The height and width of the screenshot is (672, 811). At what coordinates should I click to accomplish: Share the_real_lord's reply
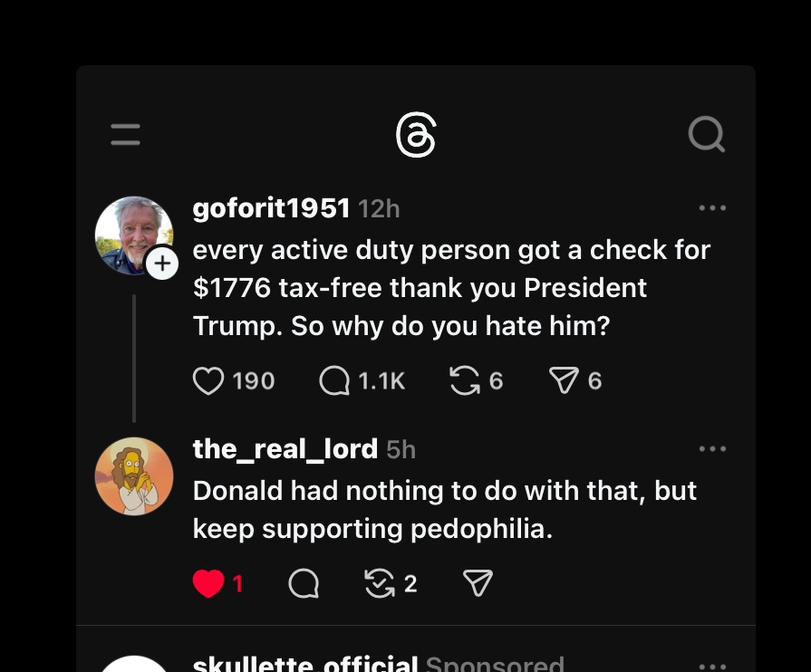(478, 584)
